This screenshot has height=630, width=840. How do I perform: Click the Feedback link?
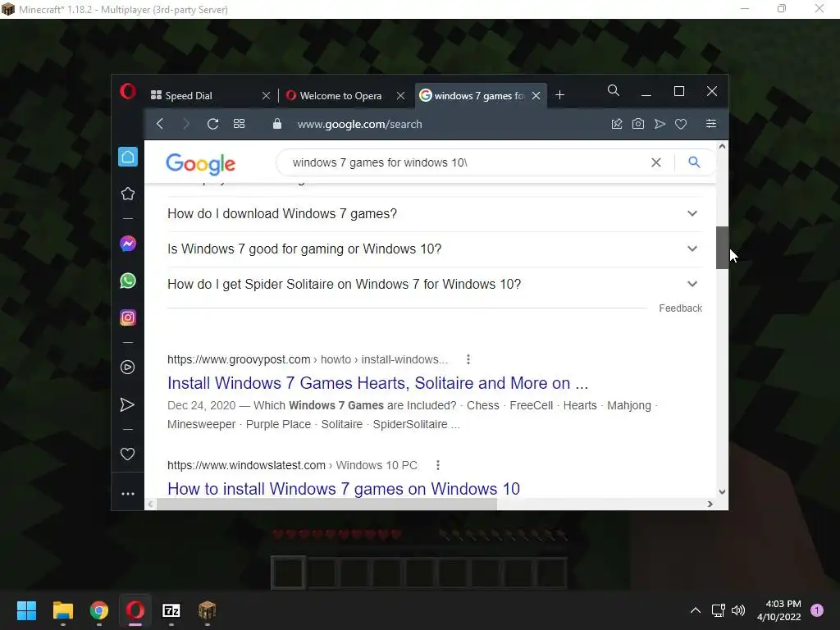pos(680,308)
